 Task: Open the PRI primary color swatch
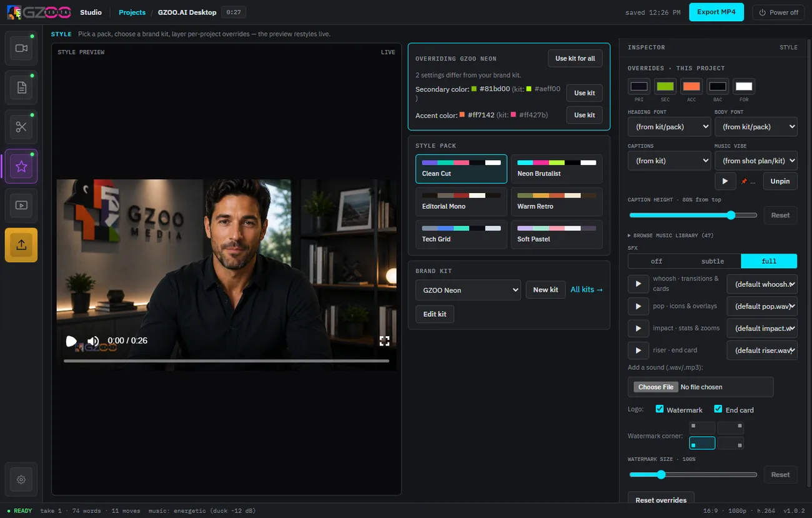click(639, 86)
